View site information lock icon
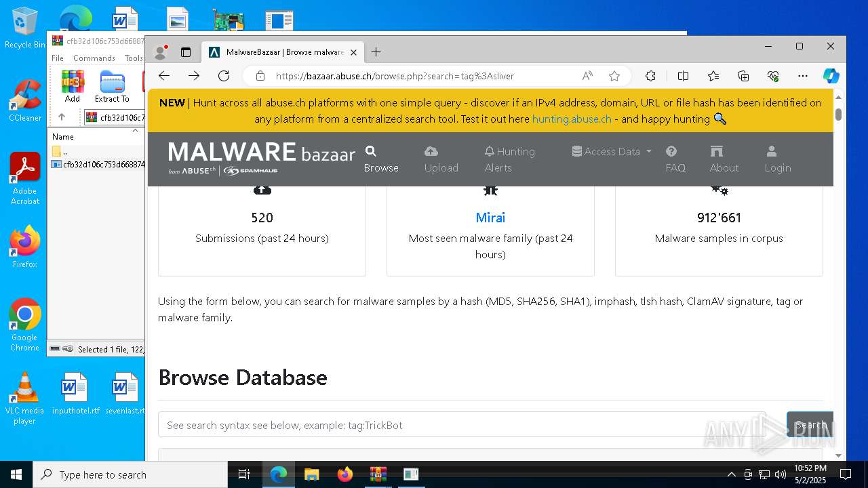The width and height of the screenshot is (868, 488). point(260,76)
